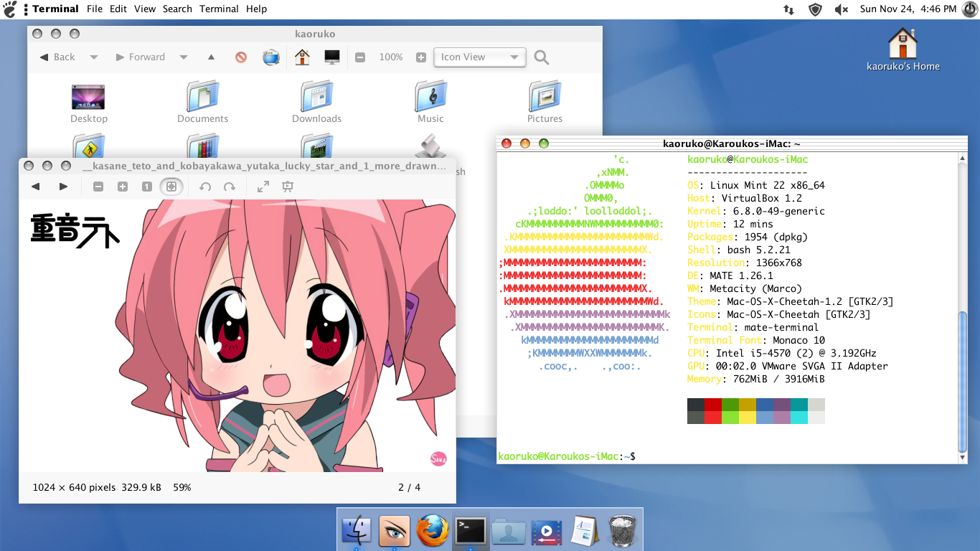This screenshot has height=551, width=980.
Task: Click the GNOME foot logo menu
Action: coord(10,9)
